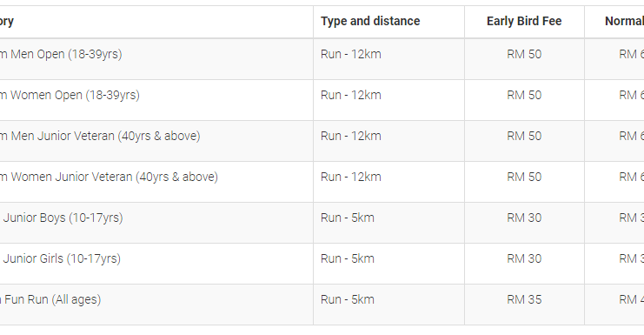Image resolution: width=644 pixels, height=335 pixels.
Task: Click the Type and distance column header
Action: click(370, 21)
